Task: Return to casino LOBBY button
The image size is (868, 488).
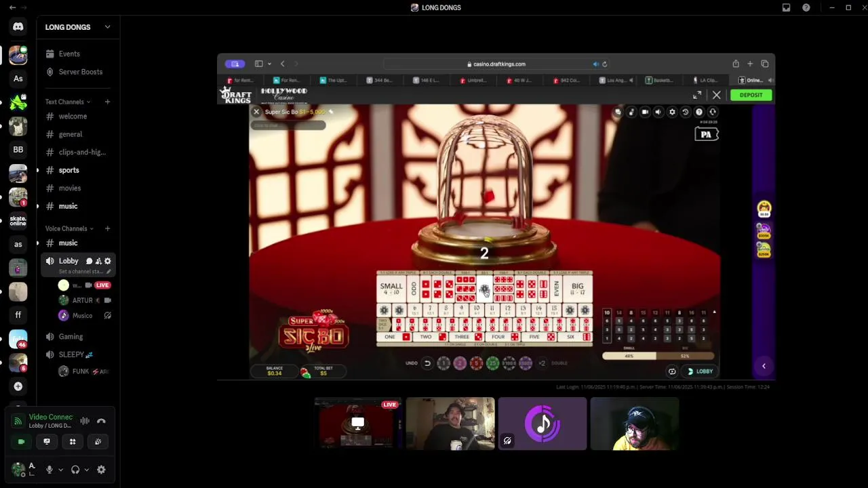Action: (x=701, y=371)
